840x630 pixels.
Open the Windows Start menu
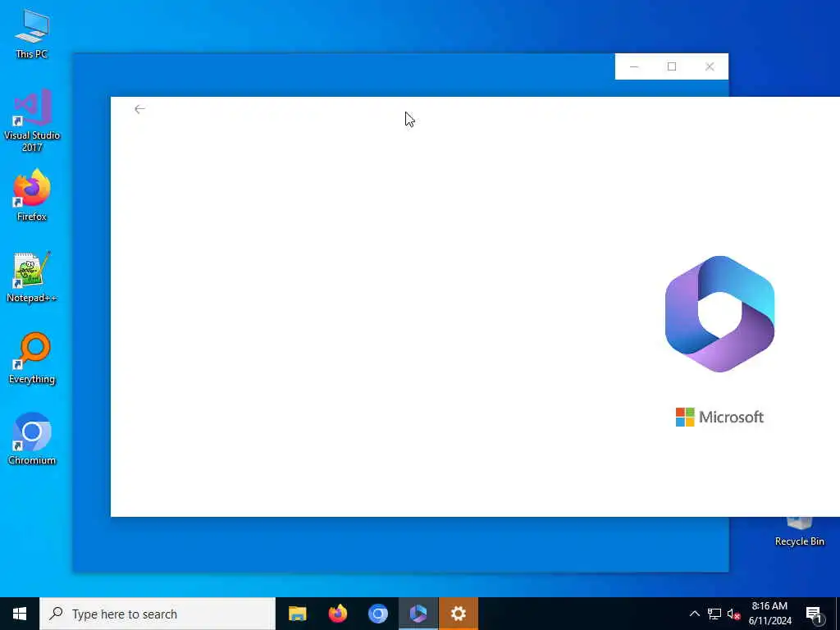coord(20,614)
